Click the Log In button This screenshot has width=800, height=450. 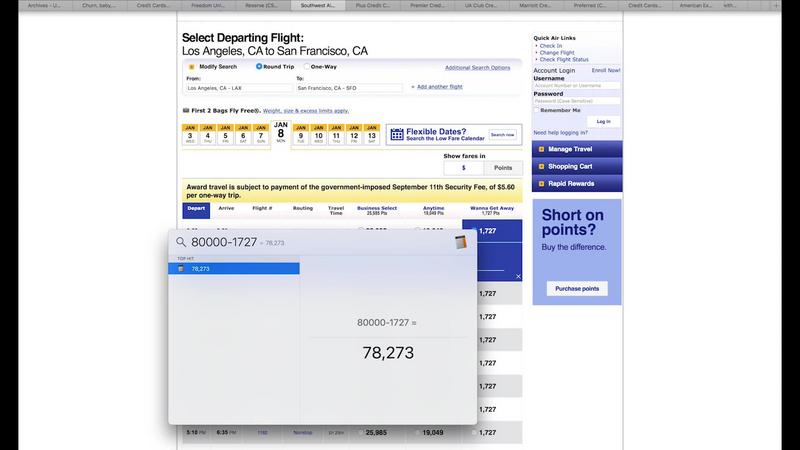pos(603,121)
